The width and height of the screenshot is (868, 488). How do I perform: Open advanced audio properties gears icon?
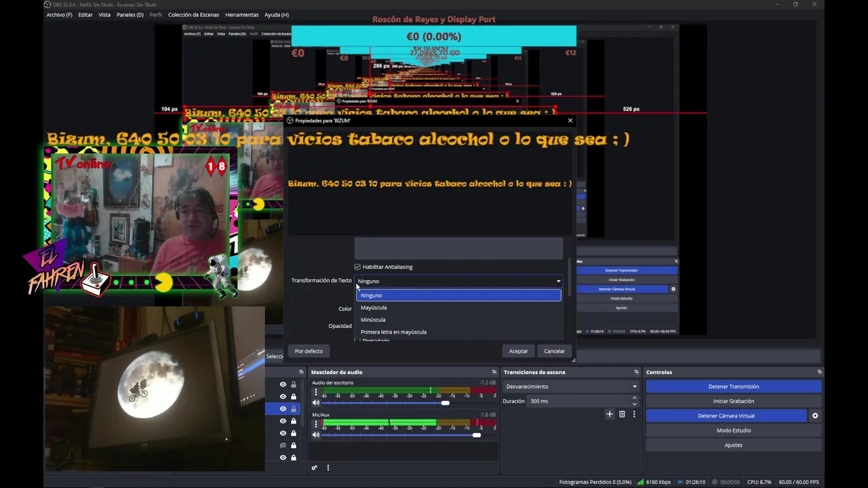(314, 468)
